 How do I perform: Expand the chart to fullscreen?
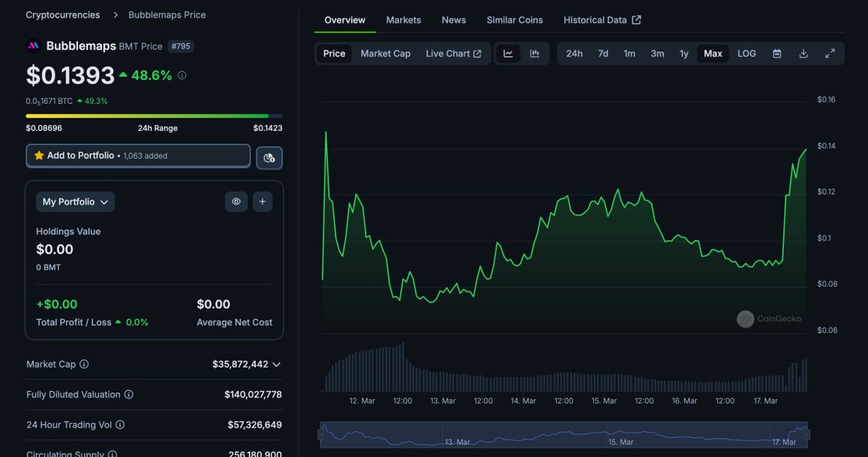830,54
